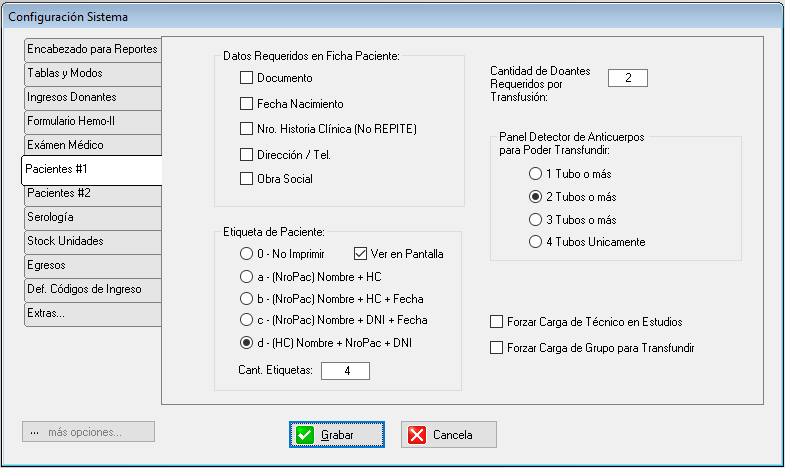
Task: Select label format b with Nombre + HC + Fecha
Action: [247, 298]
